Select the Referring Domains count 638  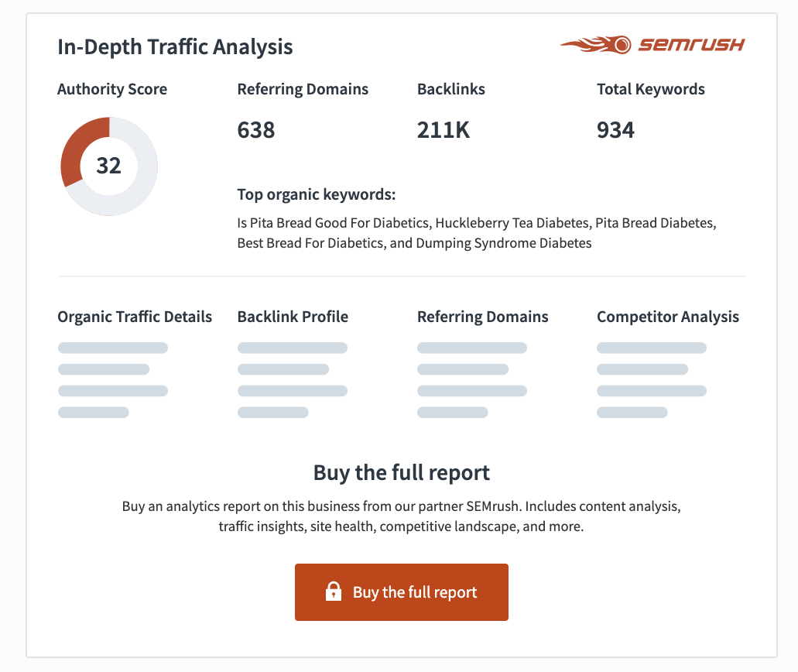[x=256, y=130]
